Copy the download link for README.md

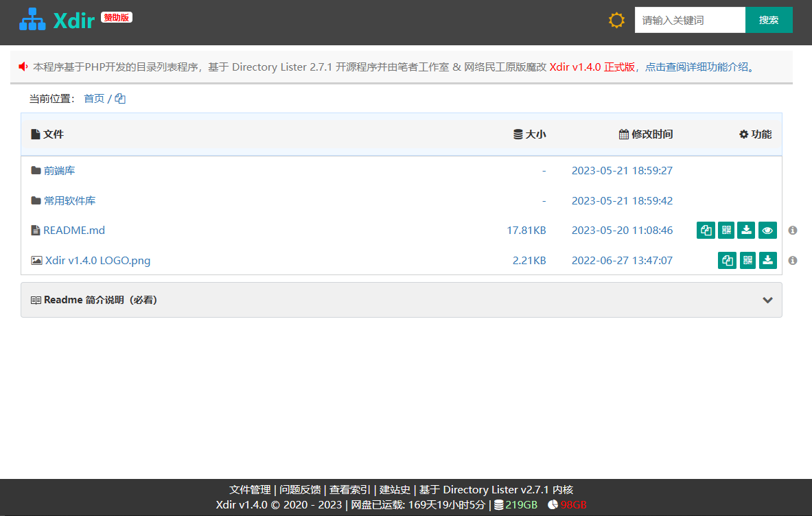tap(705, 230)
